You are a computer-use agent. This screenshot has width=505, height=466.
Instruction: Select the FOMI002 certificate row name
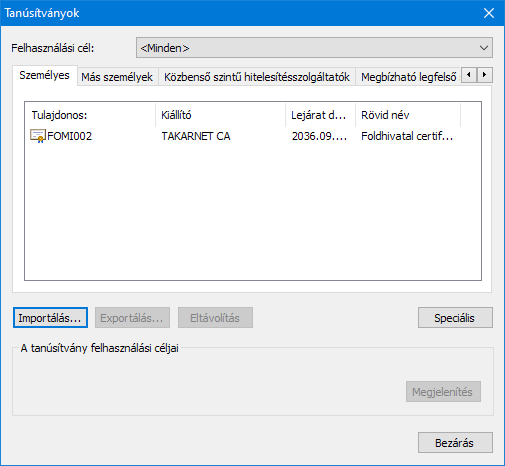click(x=69, y=136)
